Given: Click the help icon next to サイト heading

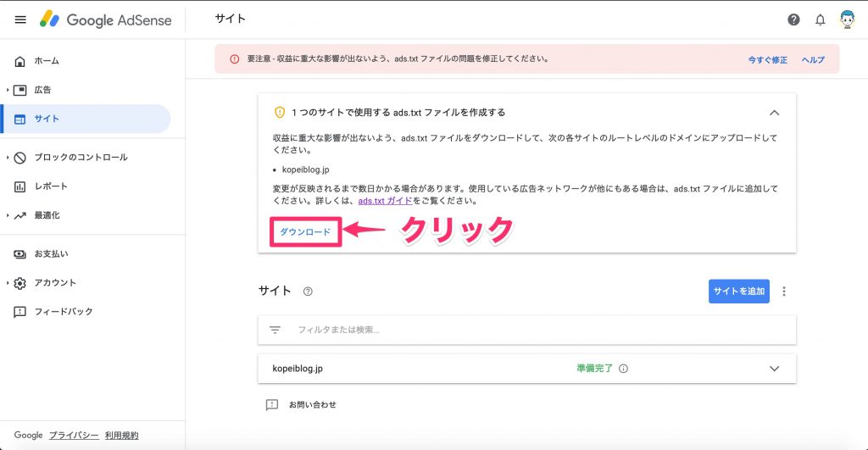Looking at the screenshot, I should tap(308, 292).
